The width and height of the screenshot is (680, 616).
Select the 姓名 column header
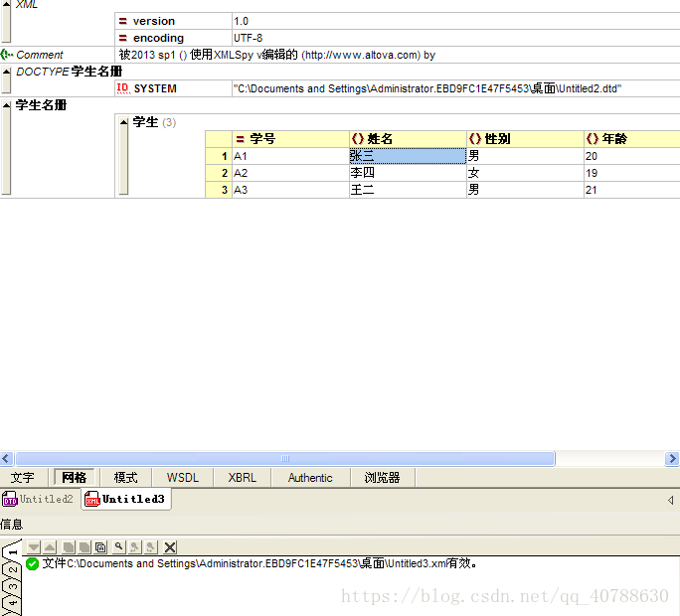click(408, 139)
